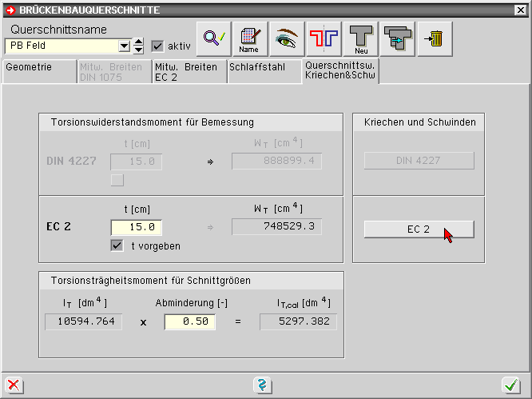This screenshot has width=532, height=399.
Task: Click the eye view icon
Action: pos(287,38)
